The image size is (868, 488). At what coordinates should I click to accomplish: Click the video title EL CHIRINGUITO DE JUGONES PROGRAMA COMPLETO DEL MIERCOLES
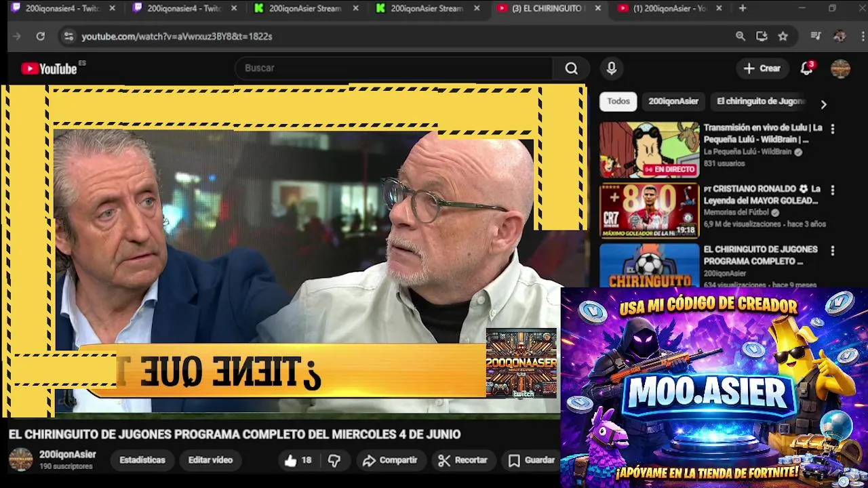click(235, 434)
